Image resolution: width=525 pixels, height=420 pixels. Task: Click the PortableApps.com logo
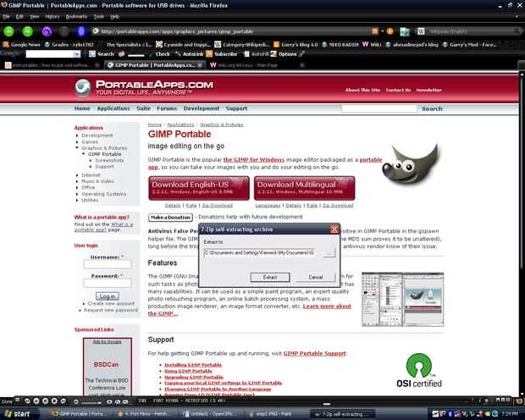pyautogui.click(x=144, y=88)
